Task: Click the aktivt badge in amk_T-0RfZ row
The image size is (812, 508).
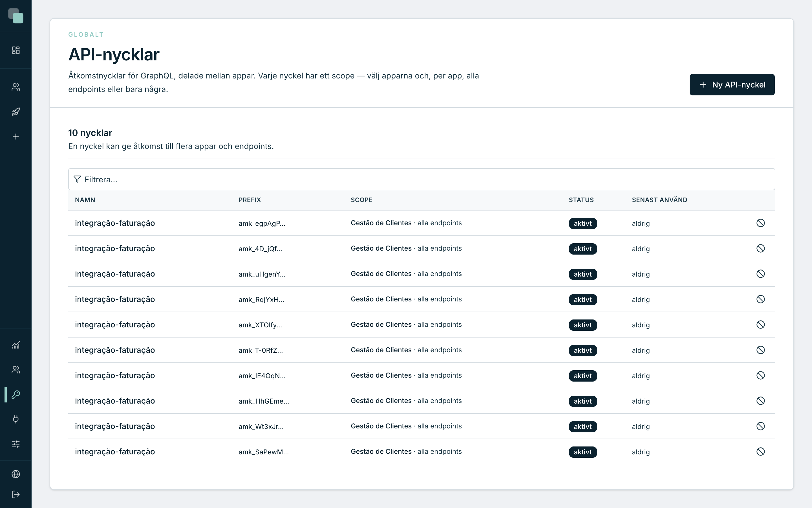Action: tap(583, 351)
